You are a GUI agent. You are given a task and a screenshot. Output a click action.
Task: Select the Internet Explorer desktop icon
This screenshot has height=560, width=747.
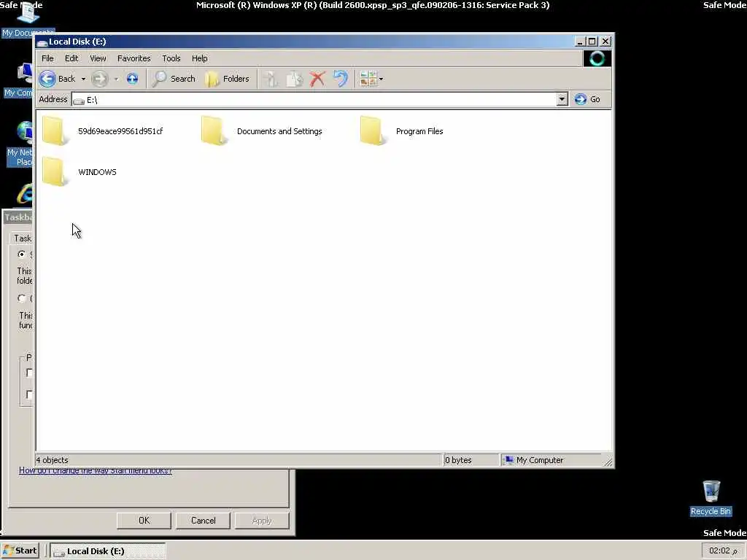point(25,194)
